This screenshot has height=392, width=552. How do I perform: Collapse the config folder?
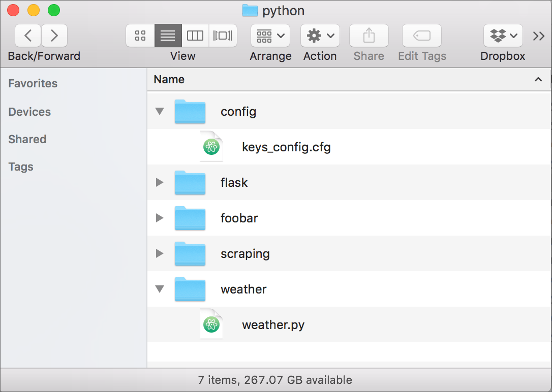[x=159, y=111]
